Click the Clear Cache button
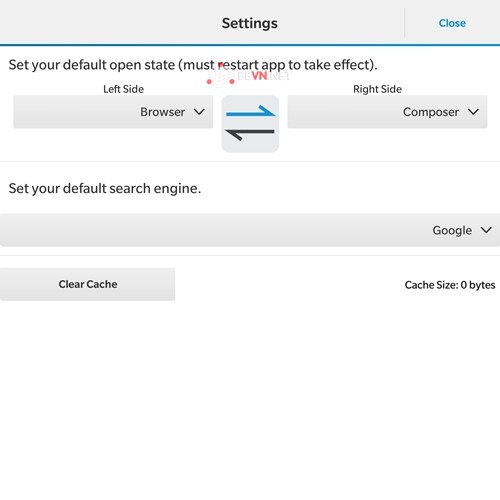Viewport: 500px width, 500px height. (87, 284)
